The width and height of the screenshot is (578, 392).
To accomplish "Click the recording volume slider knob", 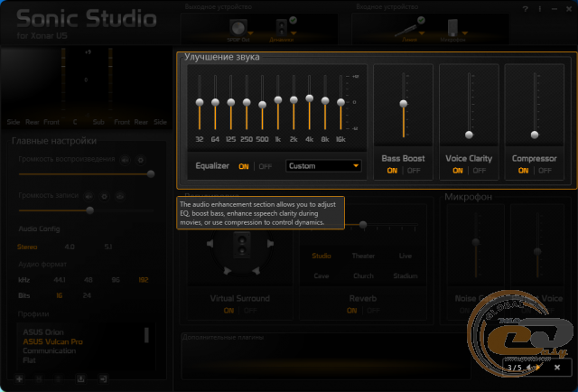I will 90,210.
